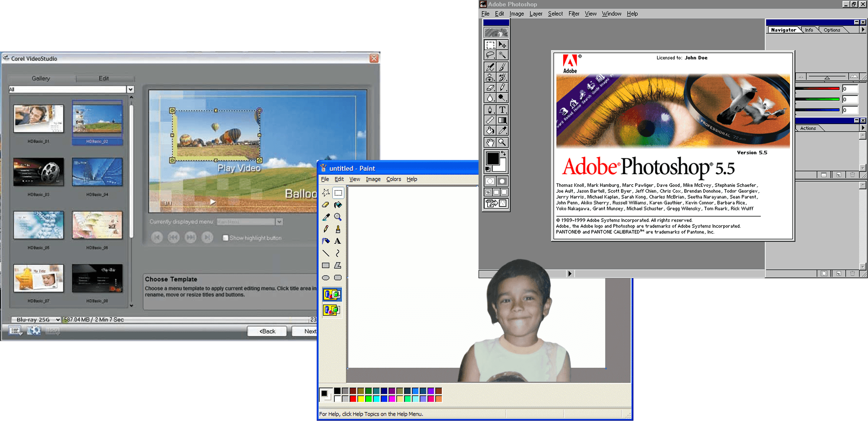
Task: Select the Ellipse shape tool in Paint
Action: 326,278
